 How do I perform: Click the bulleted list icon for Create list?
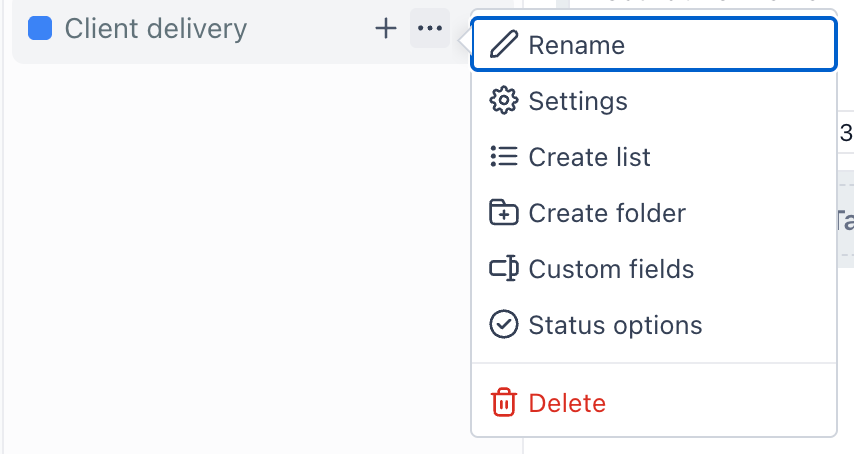click(504, 157)
